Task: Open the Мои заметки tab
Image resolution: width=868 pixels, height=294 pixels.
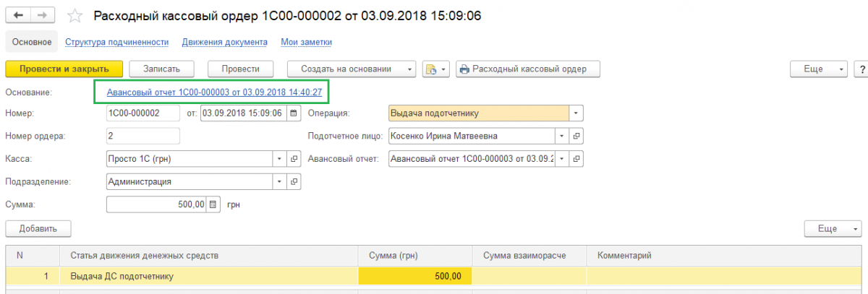Action: coord(307,43)
